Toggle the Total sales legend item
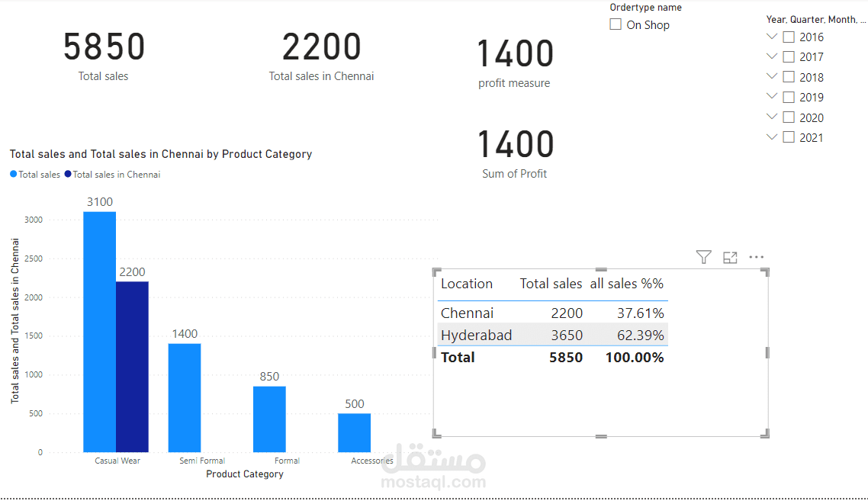 (x=35, y=174)
